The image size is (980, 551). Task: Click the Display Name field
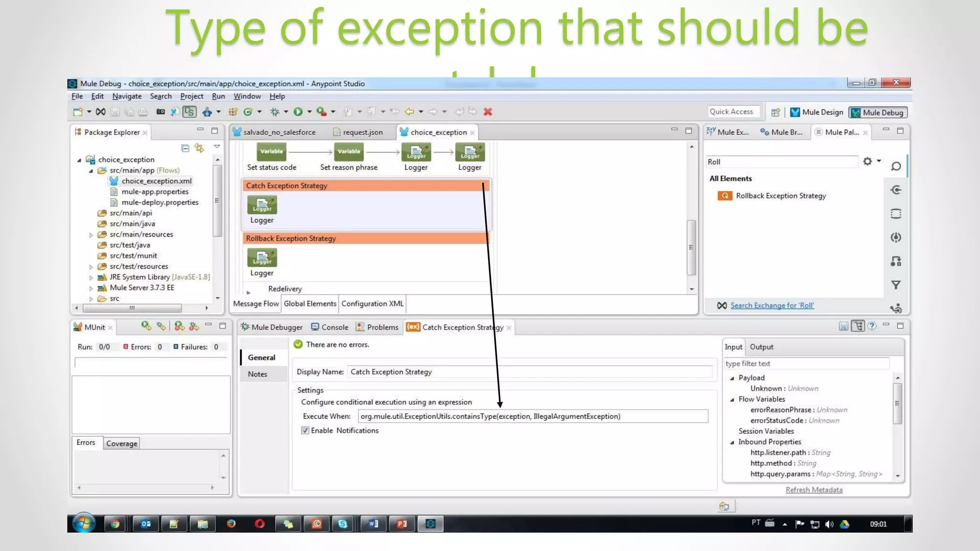point(529,372)
